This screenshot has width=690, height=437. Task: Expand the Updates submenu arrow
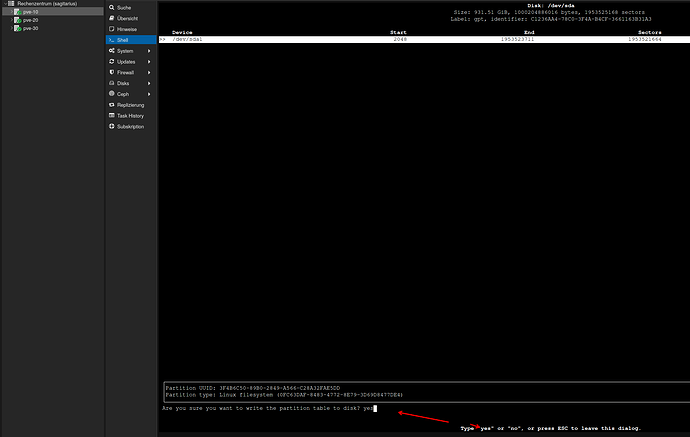click(149, 62)
